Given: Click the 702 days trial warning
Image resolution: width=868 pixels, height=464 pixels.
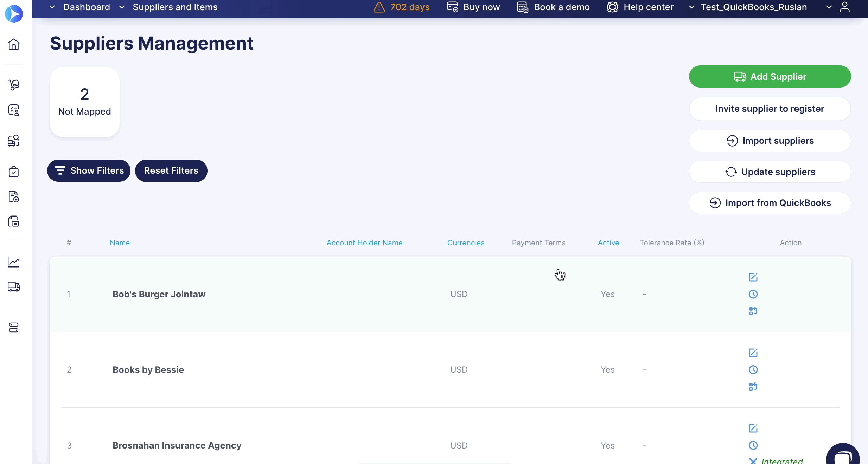Looking at the screenshot, I should pos(401,7).
